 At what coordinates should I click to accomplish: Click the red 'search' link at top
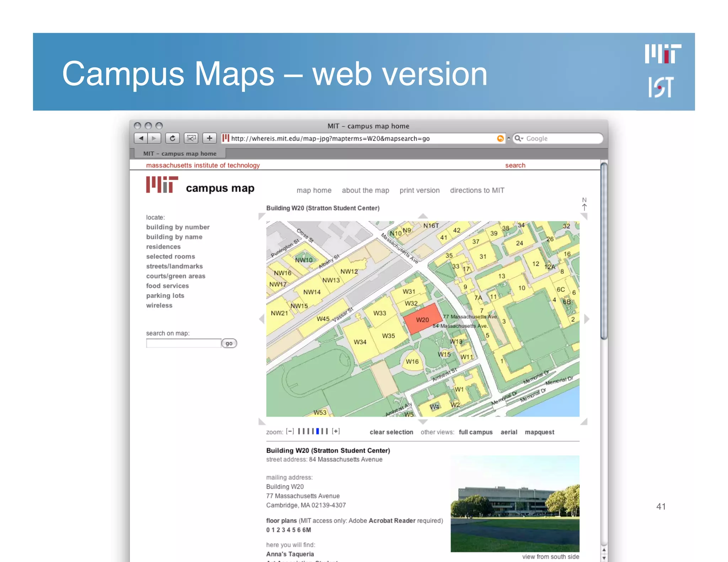coord(515,165)
